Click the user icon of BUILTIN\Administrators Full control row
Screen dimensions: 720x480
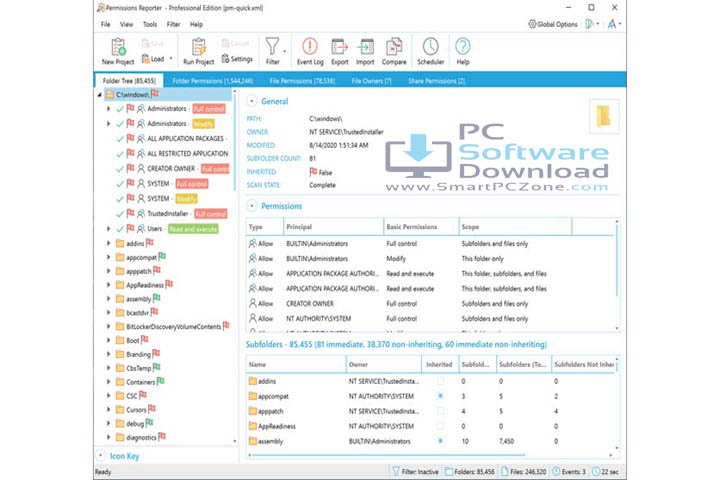[253, 243]
